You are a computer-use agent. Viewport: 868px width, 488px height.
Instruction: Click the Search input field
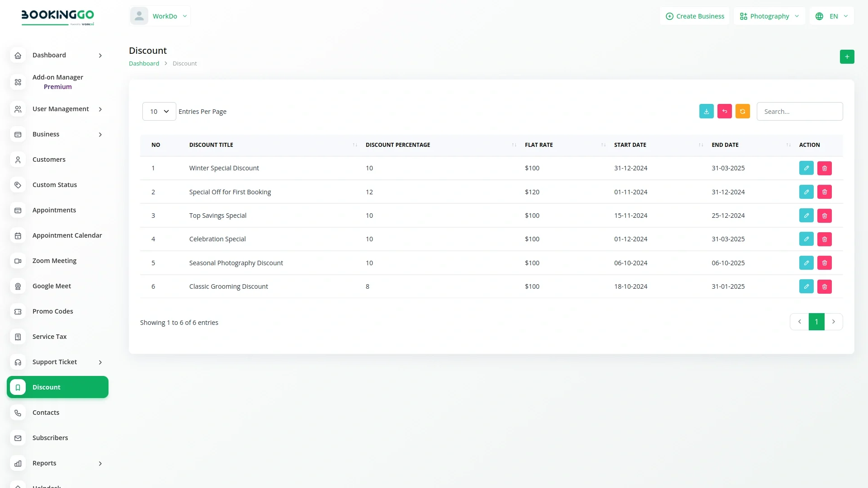pyautogui.click(x=799, y=111)
